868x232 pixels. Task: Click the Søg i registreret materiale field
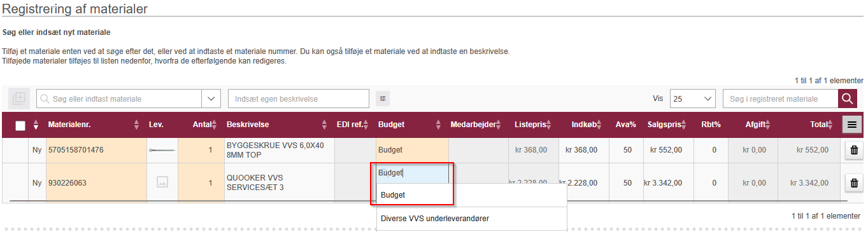pos(780,99)
